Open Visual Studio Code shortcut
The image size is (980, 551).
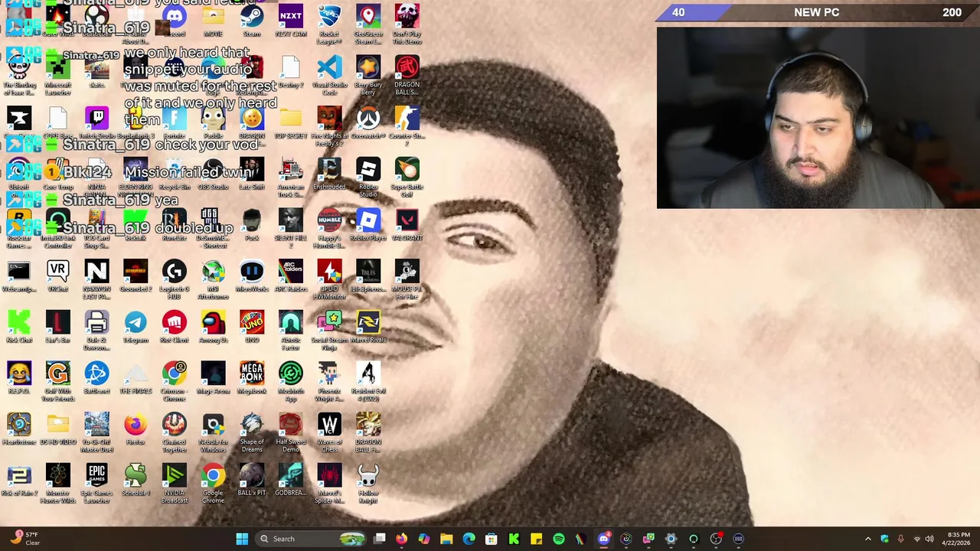click(x=329, y=75)
